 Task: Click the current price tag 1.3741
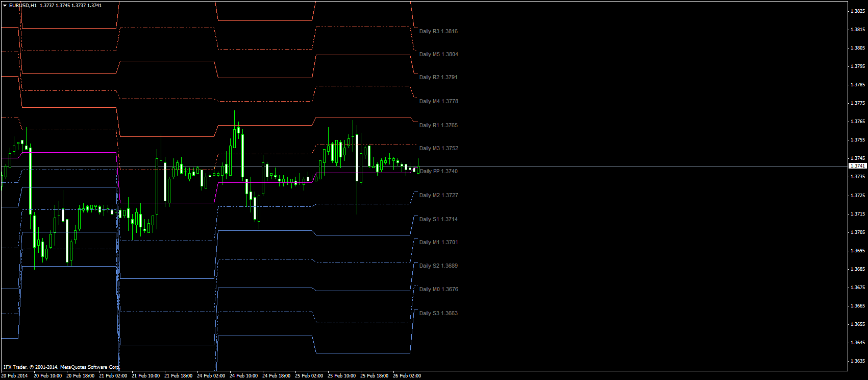point(857,166)
